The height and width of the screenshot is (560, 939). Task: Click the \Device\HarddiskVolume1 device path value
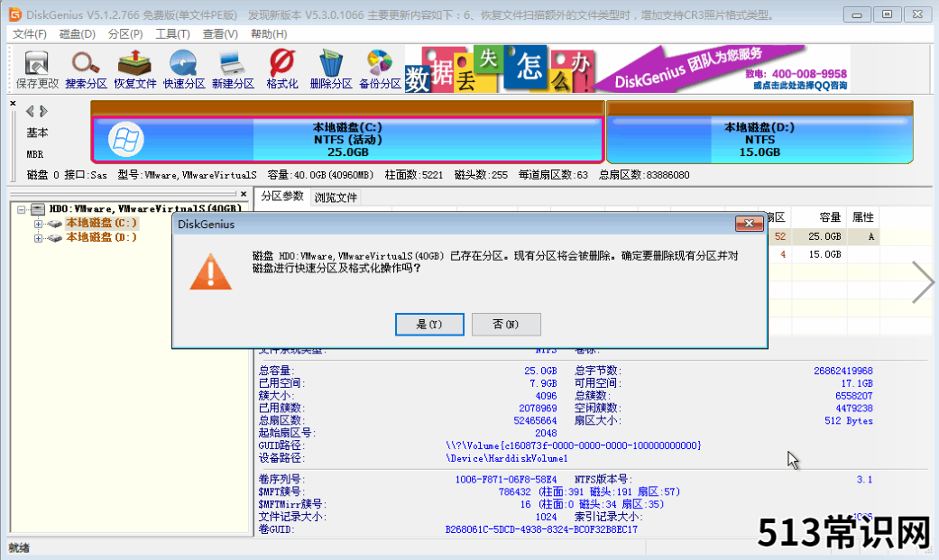click(x=507, y=458)
